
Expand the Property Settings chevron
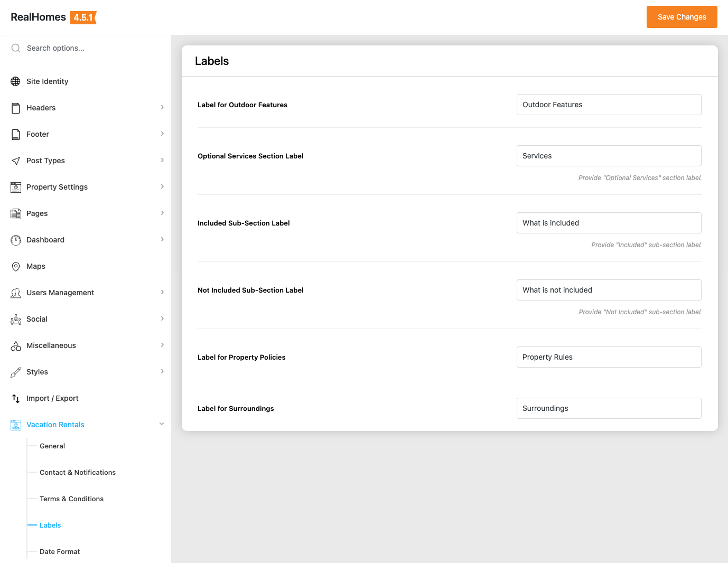tap(162, 186)
